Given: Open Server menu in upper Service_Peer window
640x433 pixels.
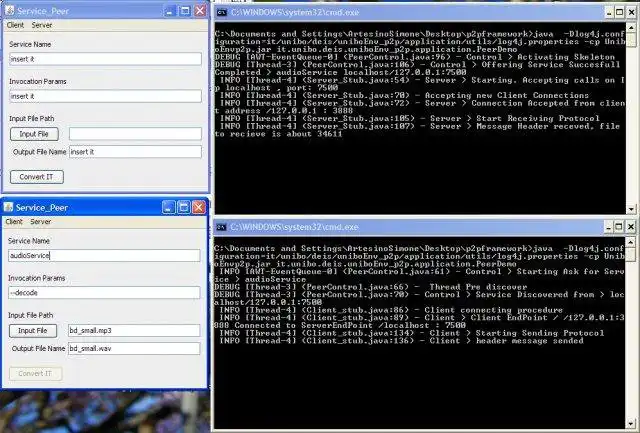Looking at the screenshot, I should (42, 25).
